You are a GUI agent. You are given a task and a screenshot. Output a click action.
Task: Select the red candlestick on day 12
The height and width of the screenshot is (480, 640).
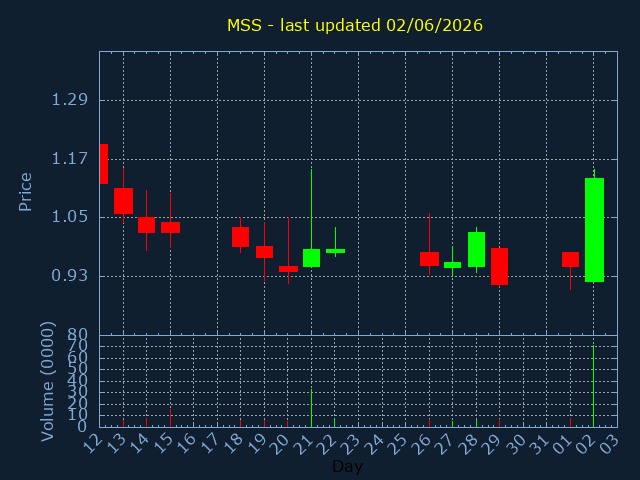(104, 164)
